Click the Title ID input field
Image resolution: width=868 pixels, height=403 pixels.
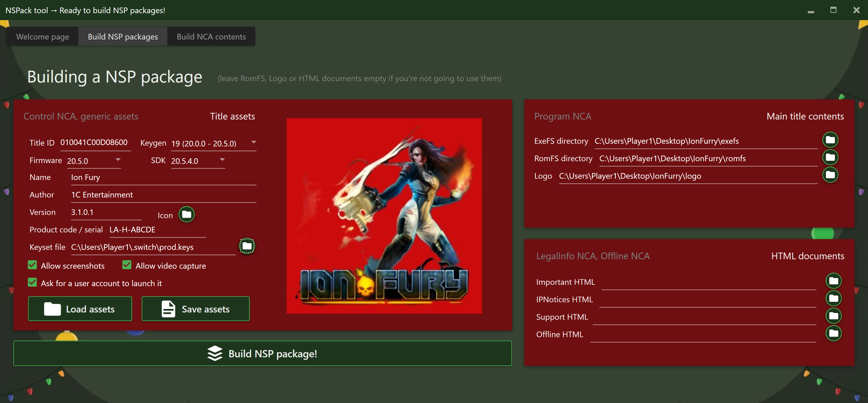(95, 143)
